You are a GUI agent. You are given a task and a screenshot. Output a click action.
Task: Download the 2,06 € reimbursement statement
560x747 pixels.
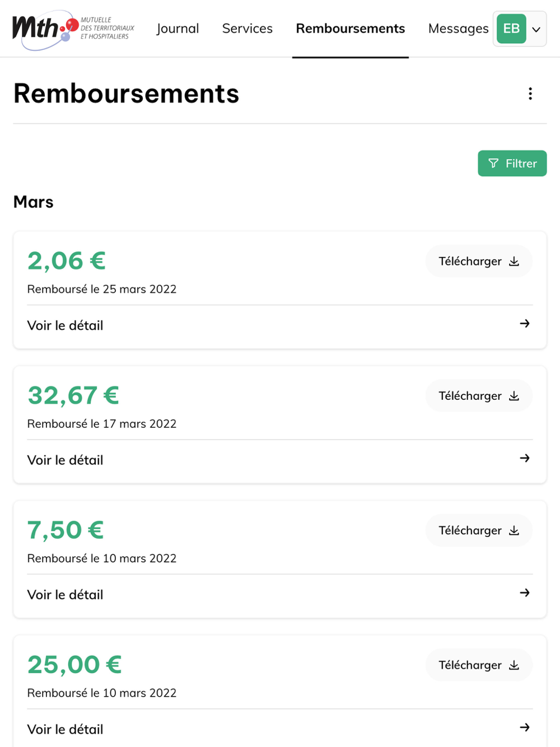(478, 262)
